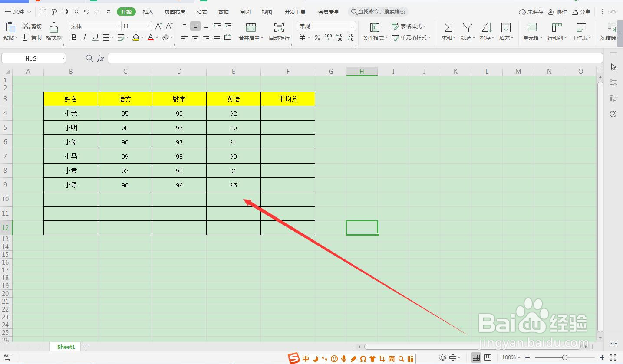This screenshot has width=623, height=364.
Task: Apply percent style to selection
Action: [317, 38]
